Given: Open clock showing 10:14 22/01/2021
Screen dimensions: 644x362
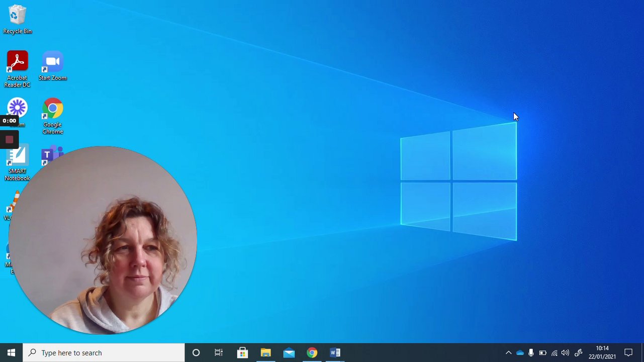Looking at the screenshot, I should click(602, 352).
